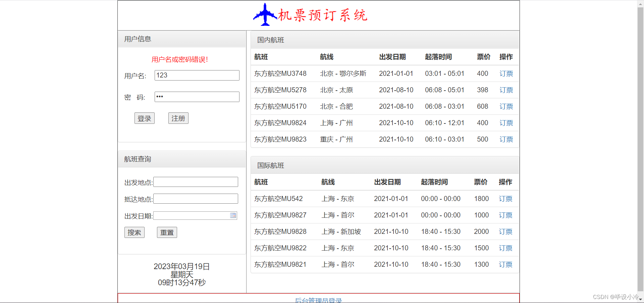644x303 pixels.
Task: Click 订票 for international flight 东方航空MU542
Action: [505, 199]
